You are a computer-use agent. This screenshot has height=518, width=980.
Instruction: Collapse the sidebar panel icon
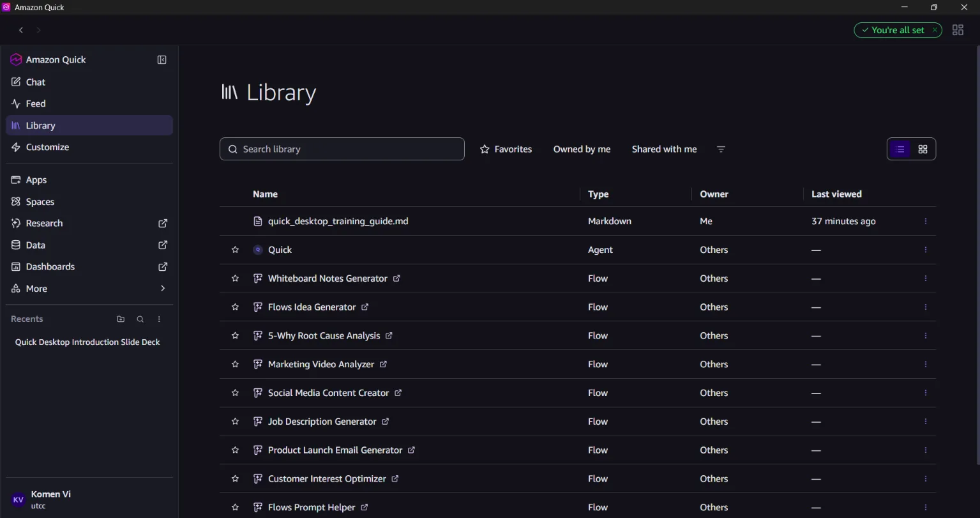point(162,59)
